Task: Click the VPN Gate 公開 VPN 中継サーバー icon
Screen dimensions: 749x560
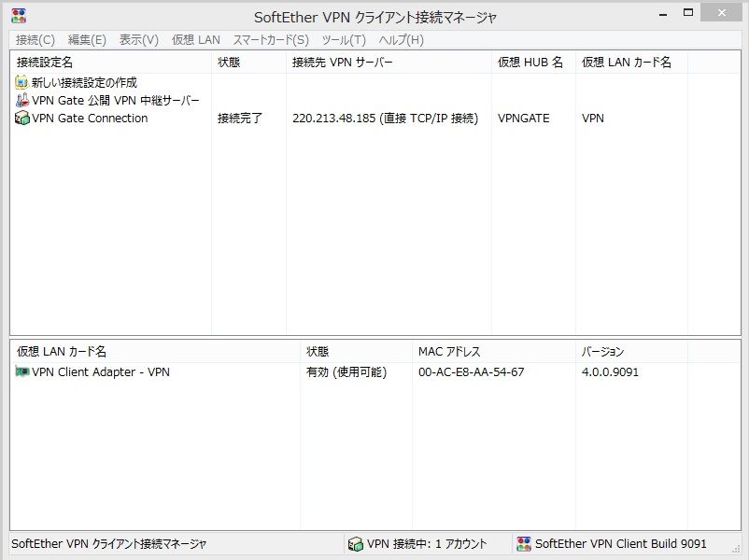Action: point(21,100)
